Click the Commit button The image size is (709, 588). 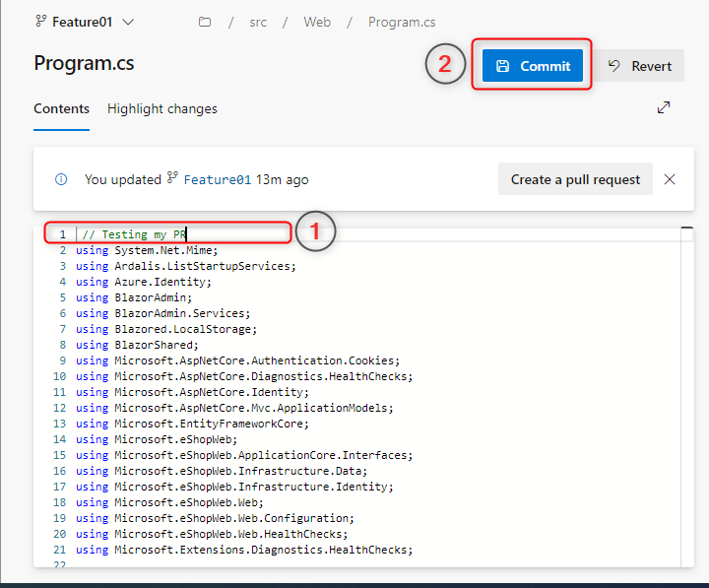click(x=532, y=66)
